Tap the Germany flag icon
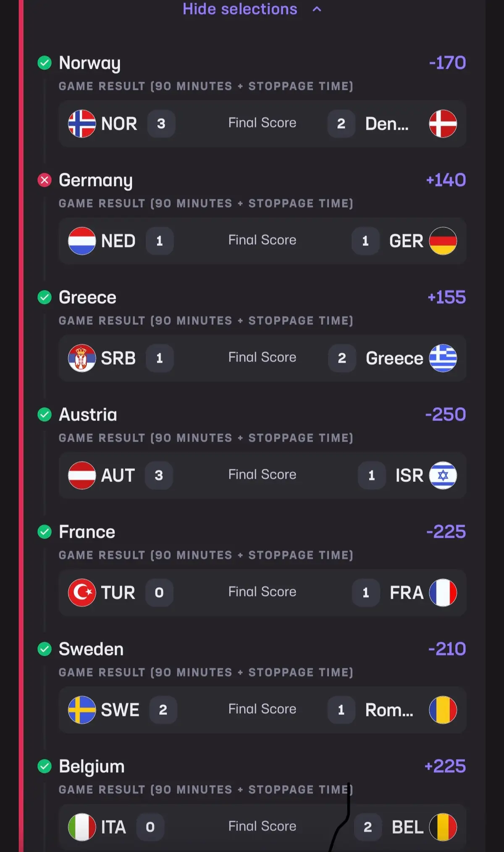This screenshot has height=852, width=504. [x=443, y=241]
